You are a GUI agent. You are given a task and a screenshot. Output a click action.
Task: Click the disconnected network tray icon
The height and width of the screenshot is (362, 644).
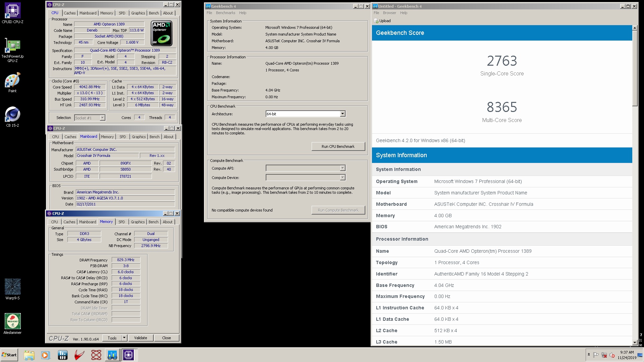pos(604,355)
